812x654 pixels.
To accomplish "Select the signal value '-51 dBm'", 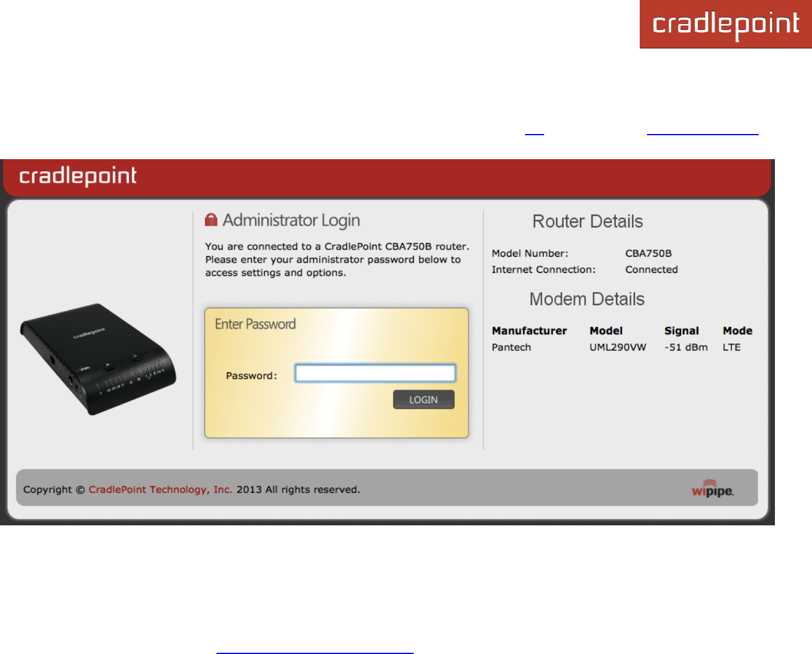I will [686, 347].
